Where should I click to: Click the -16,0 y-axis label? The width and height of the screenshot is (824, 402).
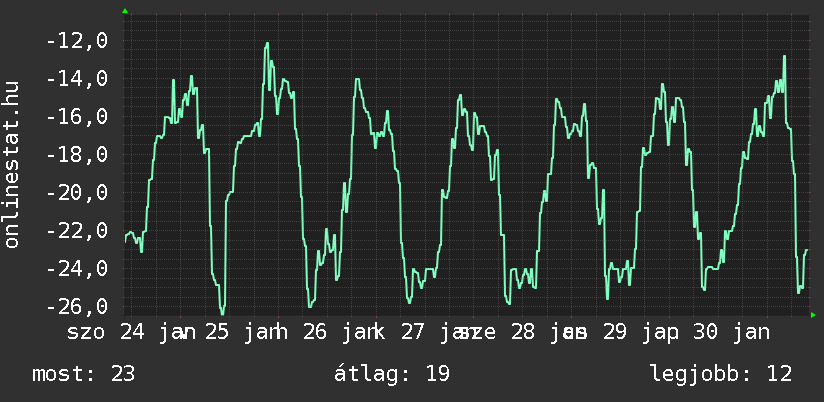(x=77, y=117)
